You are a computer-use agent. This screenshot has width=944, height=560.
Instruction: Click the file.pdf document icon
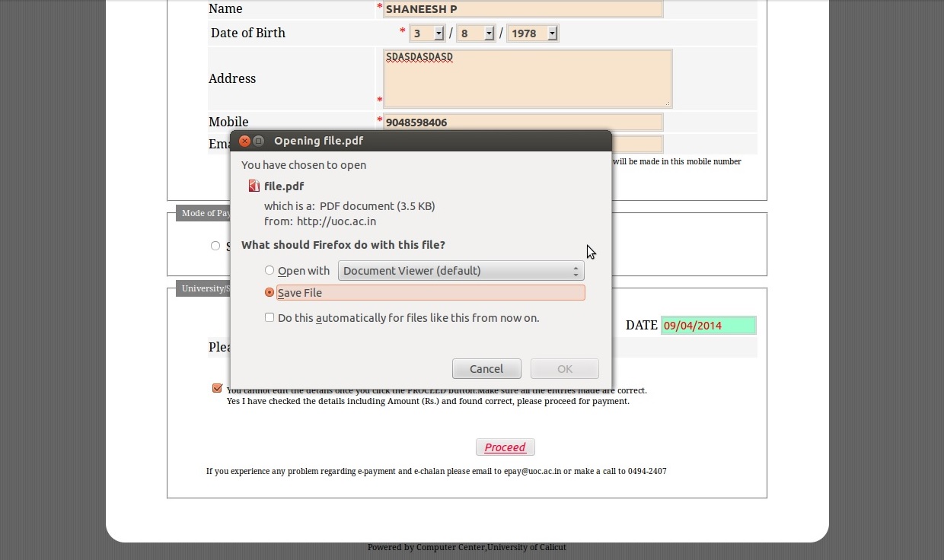click(x=254, y=186)
